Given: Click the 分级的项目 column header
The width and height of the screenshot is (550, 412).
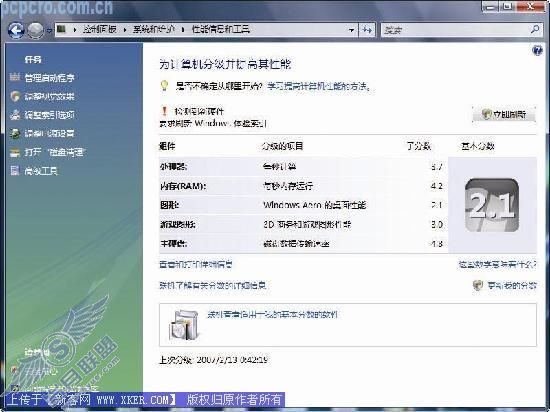Looking at the screenshot, I should tap(282, 146).
